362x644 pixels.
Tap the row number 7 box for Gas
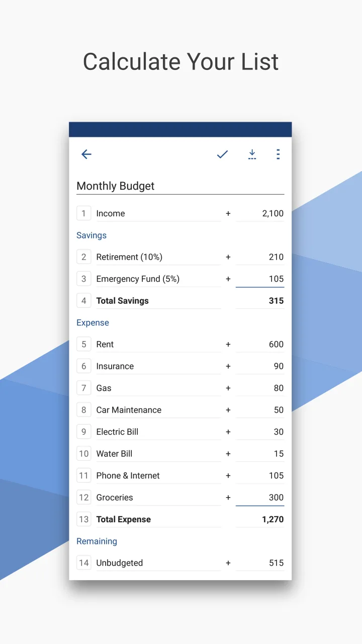point(83,388)
